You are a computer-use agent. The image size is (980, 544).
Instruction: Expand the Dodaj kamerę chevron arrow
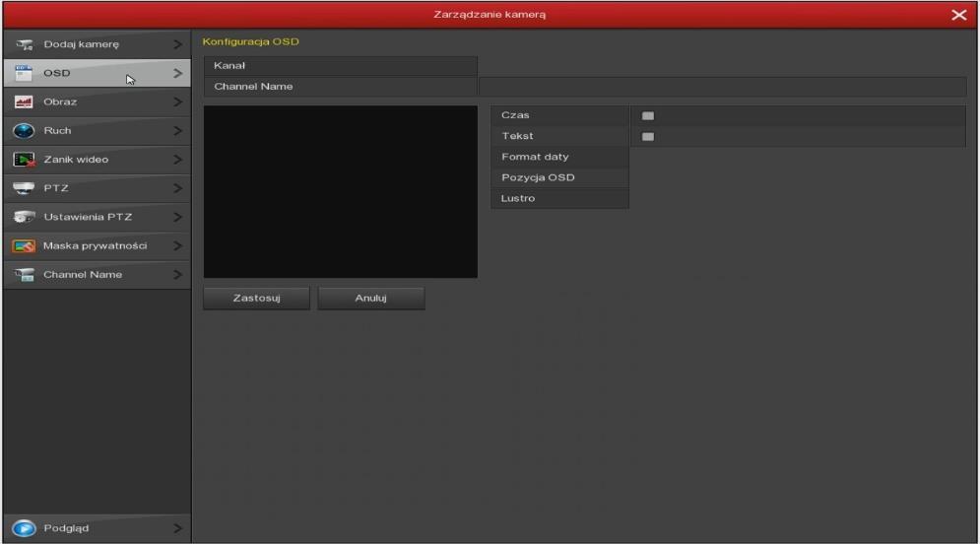(177, 44)
